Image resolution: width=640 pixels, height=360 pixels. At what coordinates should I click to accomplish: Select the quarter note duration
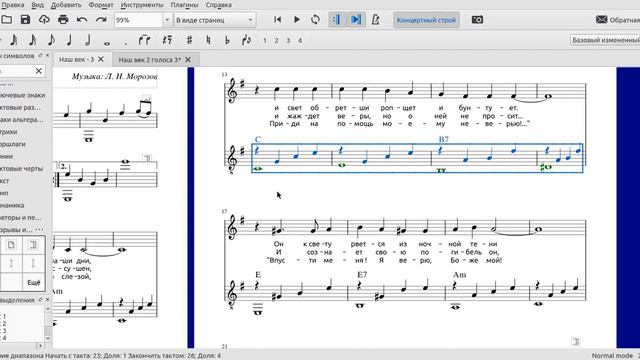tap(69, 40)
